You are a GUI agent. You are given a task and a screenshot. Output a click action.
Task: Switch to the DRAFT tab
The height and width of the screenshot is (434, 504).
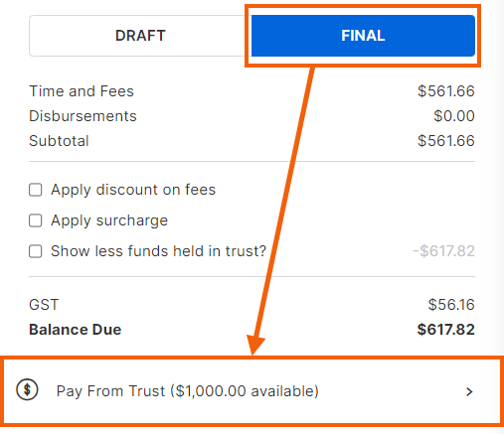(140, 36)
